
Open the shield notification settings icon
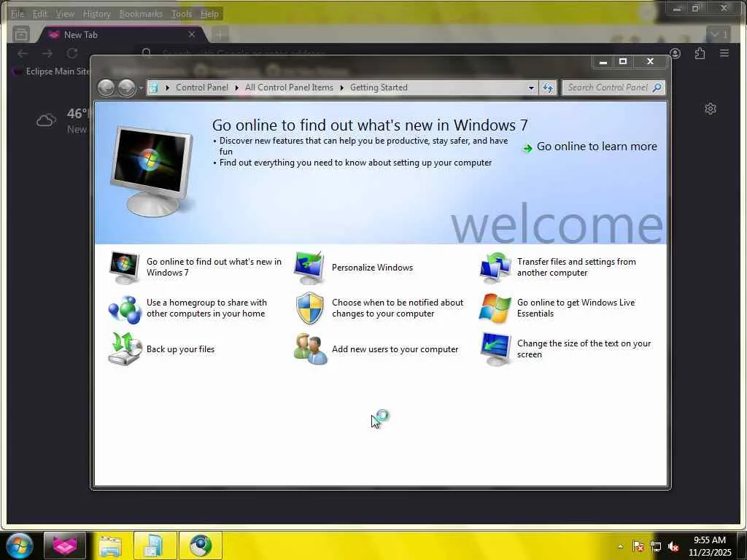[309, 308]
